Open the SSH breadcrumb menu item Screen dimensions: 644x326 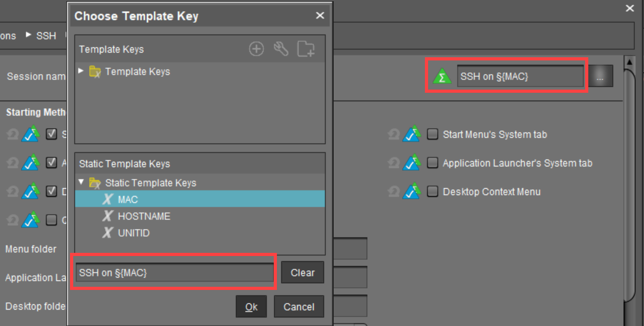pyautogui.click(x=45, y=36)
